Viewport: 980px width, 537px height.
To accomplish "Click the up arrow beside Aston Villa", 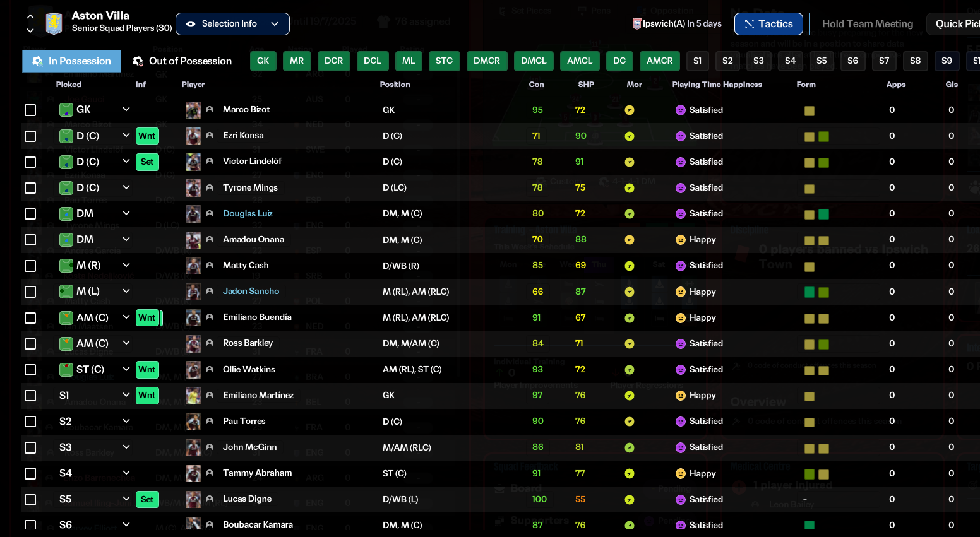I will click(x=30, y=17).
